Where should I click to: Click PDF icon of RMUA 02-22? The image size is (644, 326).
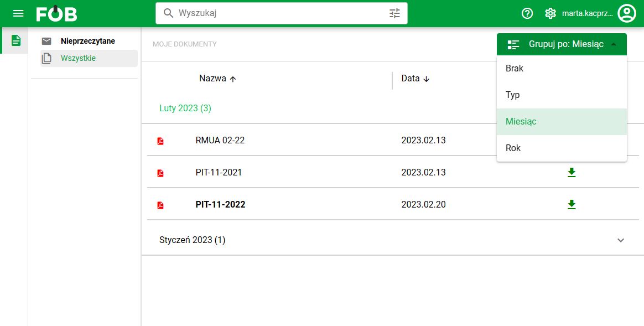click(x=160, y=141)
